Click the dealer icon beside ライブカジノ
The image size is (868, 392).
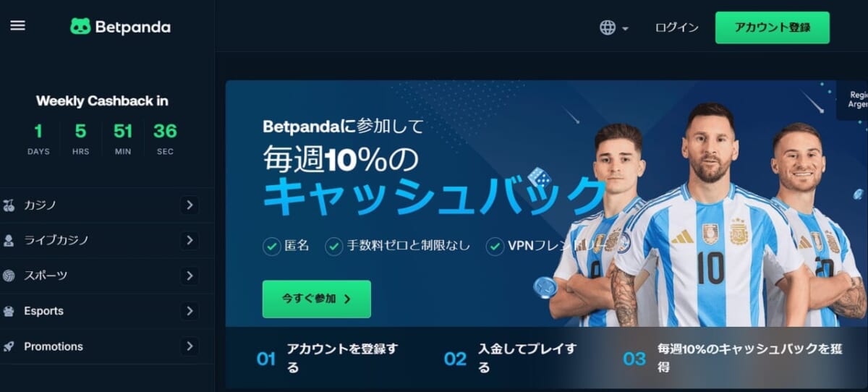point(9,241)
